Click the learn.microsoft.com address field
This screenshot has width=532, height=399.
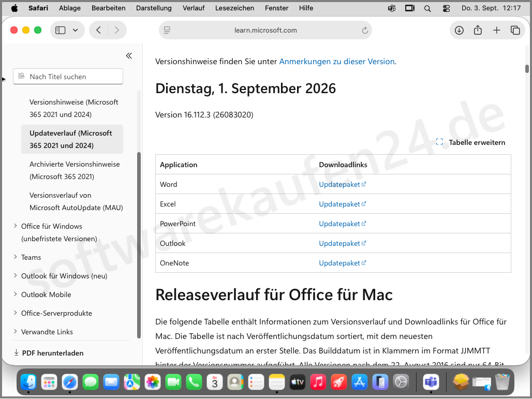coord(265,30)
